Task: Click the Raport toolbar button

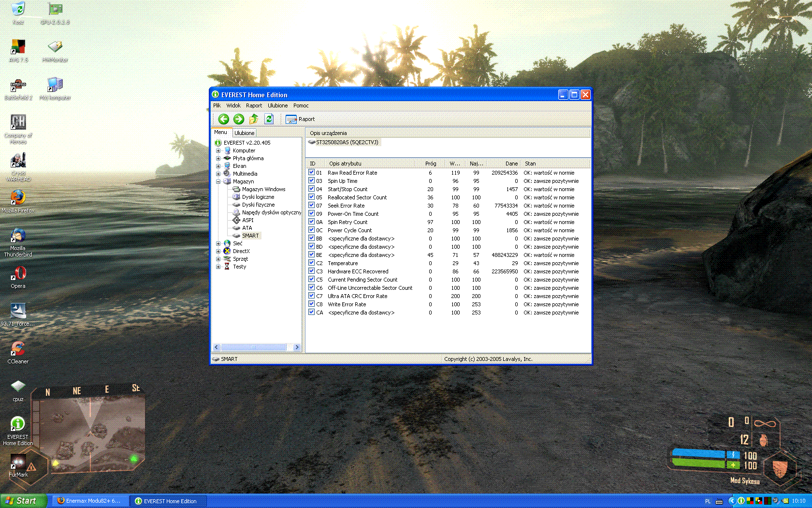Action: 300,119
